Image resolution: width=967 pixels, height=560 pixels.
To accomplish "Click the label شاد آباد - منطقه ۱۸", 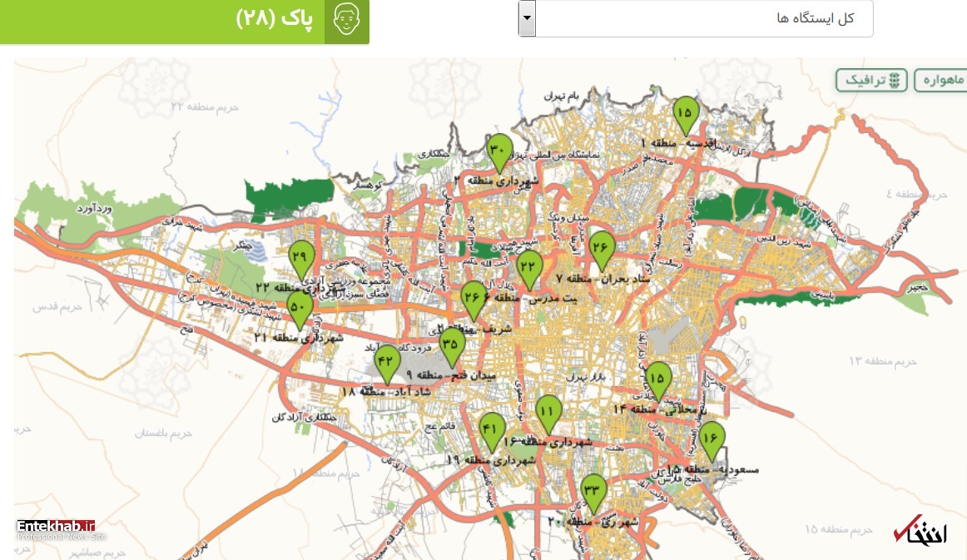I will [x=386, y=392].
